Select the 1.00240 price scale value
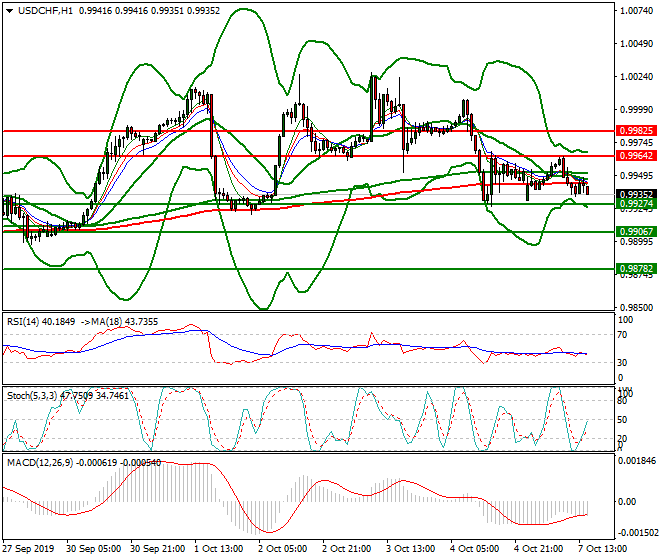This screenshot has height=560, width=660. click(x=636, y=77)
